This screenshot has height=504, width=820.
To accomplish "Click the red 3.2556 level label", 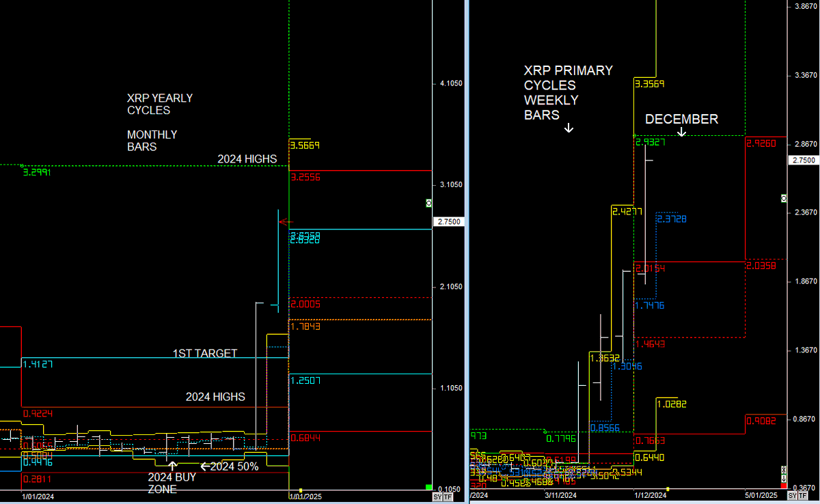I will 305,177.
